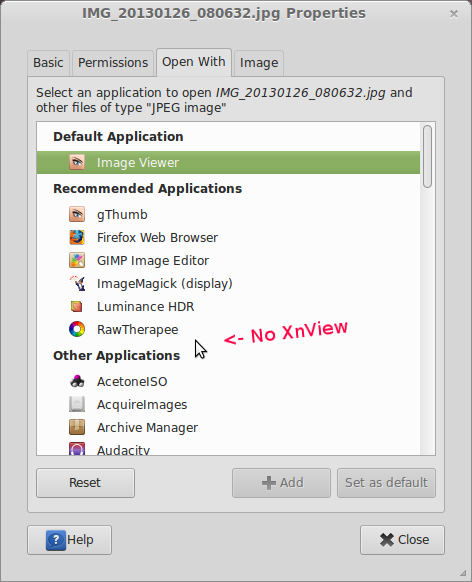Close the Properties dialog with Close button

coord(402,540)
